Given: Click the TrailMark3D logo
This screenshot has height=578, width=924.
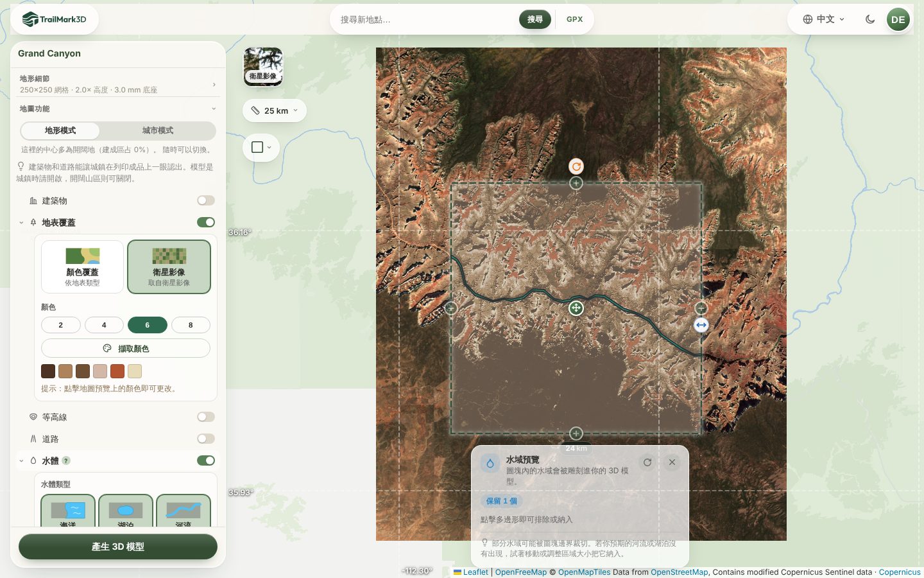Looking at the screenshot, I should click(x=54, y=19).
